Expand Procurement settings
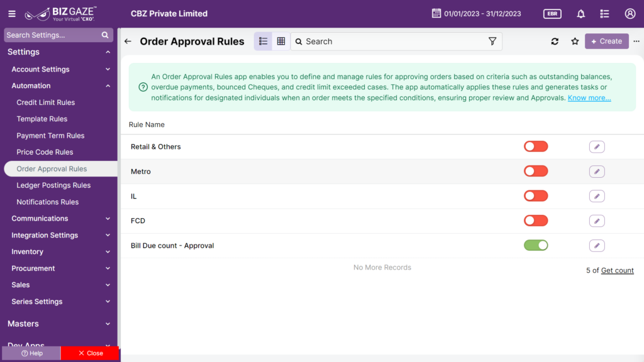This screenshot has height=362, width=644. (108, 268)
